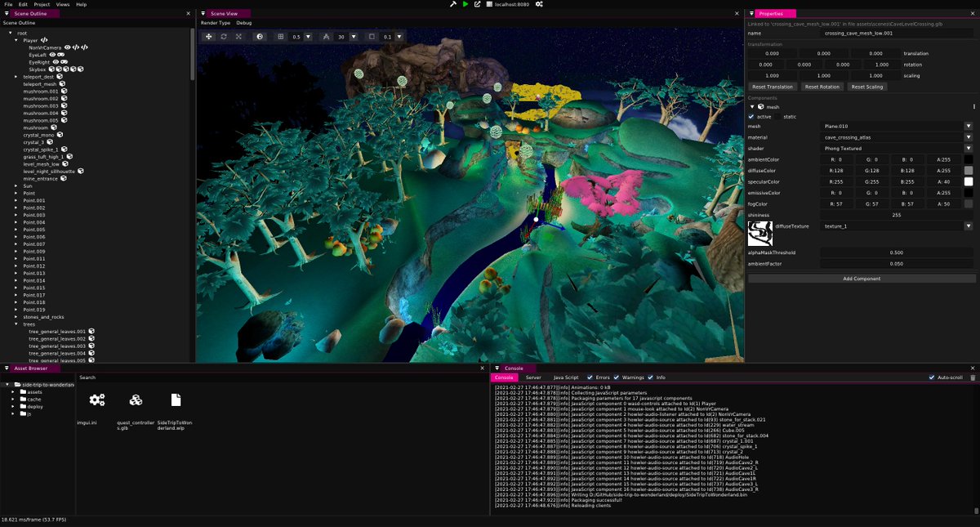
Task: Collapse the Player node in Scene Outline
Action: [x=16, y=40]
